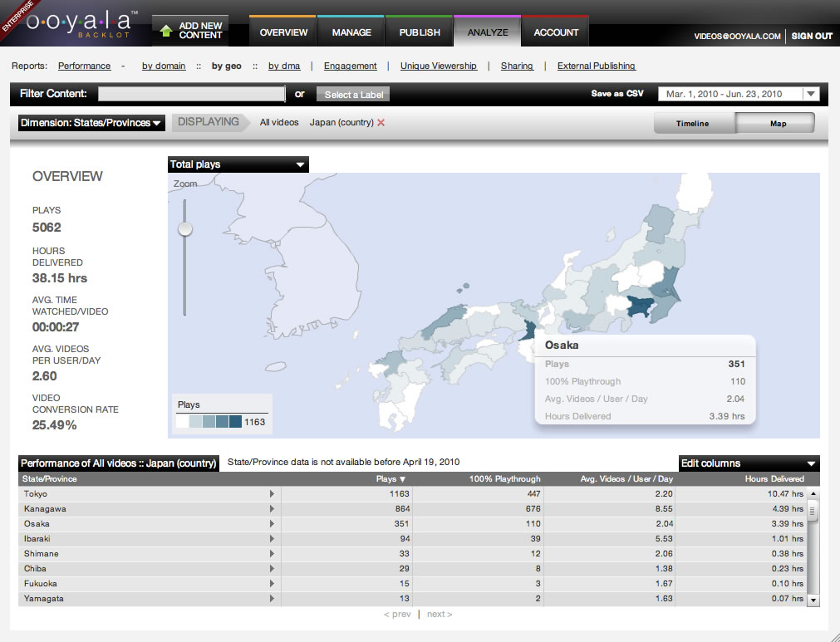Go to the Publish tab
This screenshot has width=840, height=642.
click(x=420, y=32)
